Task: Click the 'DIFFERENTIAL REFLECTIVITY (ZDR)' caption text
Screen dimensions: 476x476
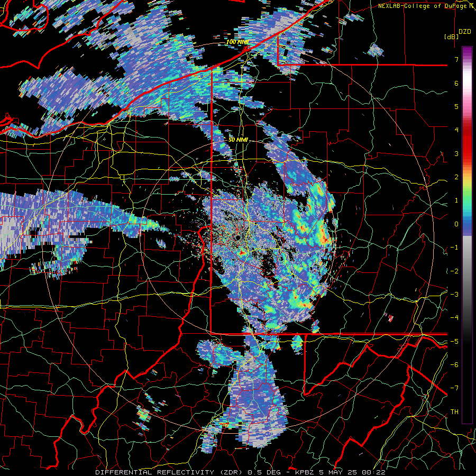Action: coord(170,472)
